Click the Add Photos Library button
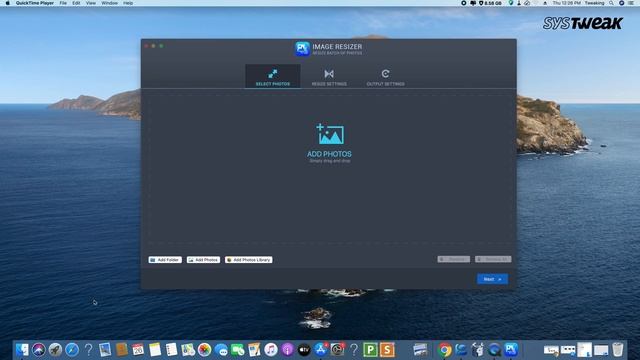640x360 pixels. 249,260
